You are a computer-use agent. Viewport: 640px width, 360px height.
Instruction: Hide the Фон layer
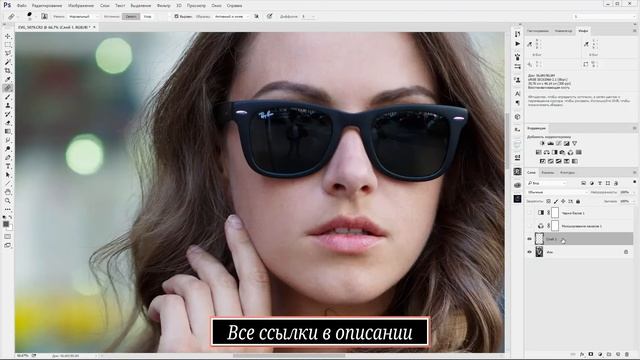530,252
